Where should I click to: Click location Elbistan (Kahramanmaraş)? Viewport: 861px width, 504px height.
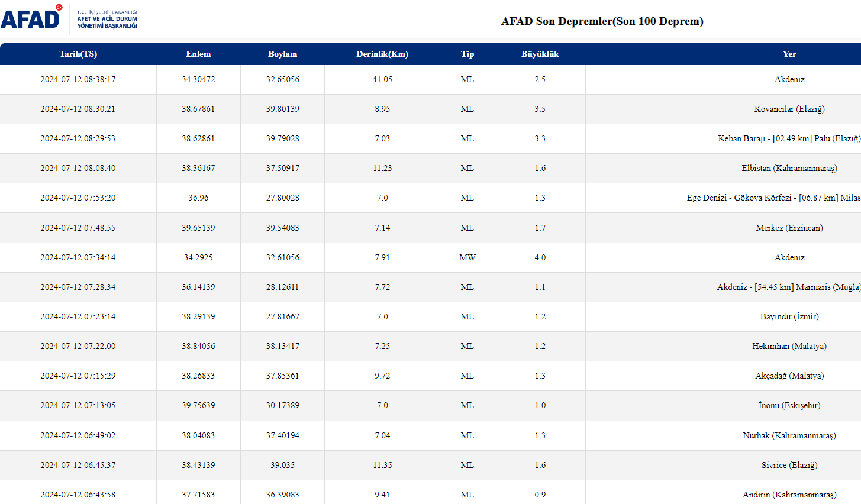(789, 168)
